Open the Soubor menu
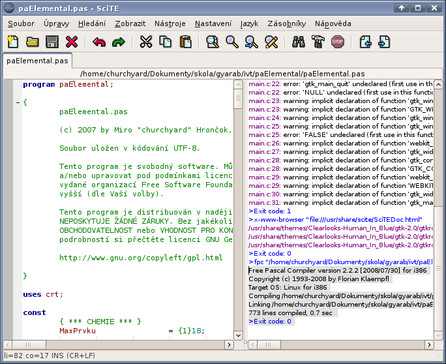The height and width of the screenshot is (364, 446). 21,24
